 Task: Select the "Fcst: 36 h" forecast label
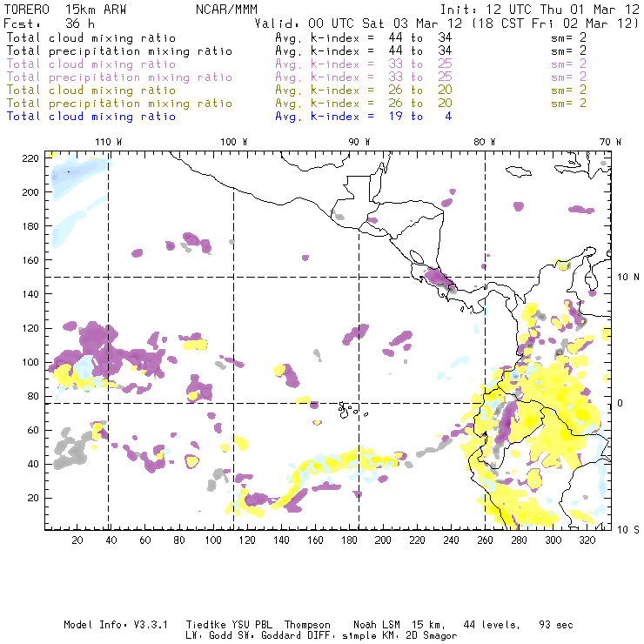[50, 23]
